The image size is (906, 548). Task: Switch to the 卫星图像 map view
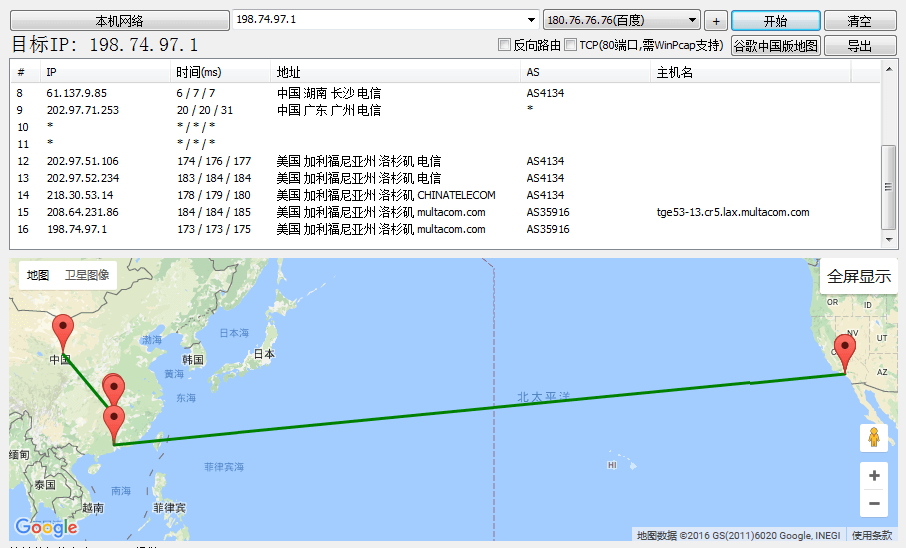point(87,275)
